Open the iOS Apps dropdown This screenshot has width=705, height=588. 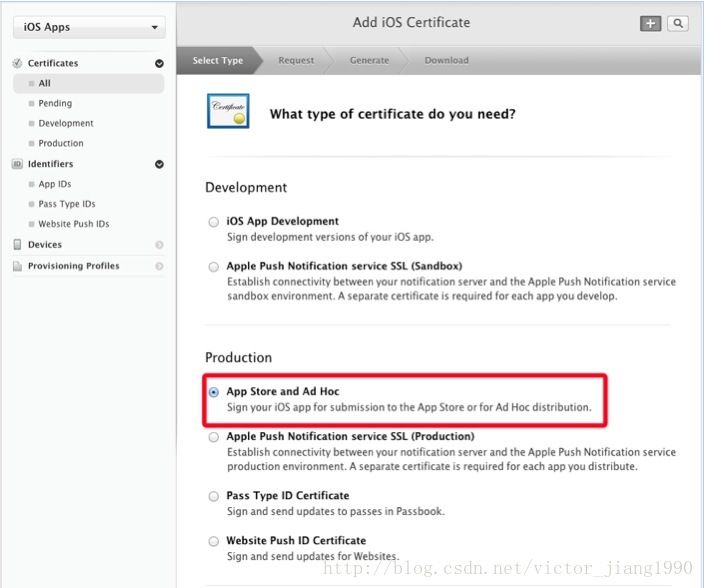[x=89, y=27]
